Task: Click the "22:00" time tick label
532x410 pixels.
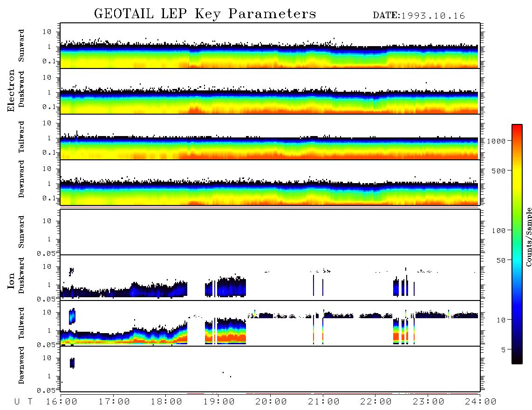Action: click(x=376, y=402)
